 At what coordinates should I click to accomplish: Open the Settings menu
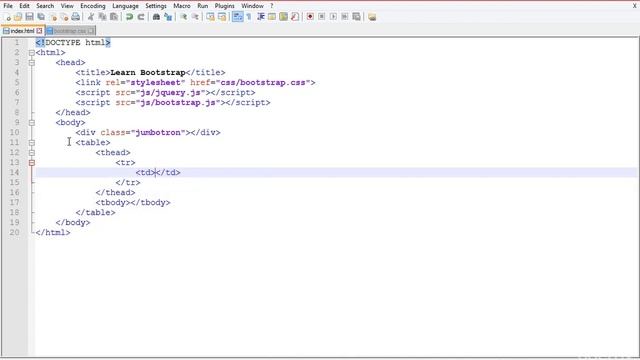coord(156,6)
